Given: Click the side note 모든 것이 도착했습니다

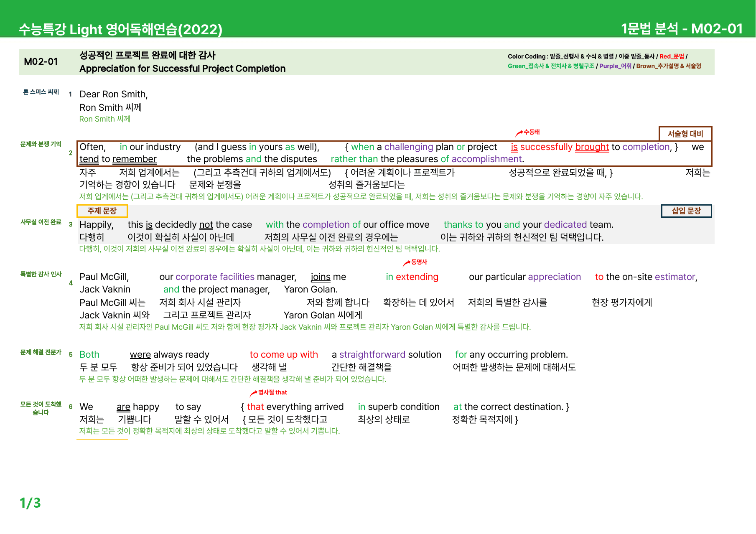Looking at the screenshot, I should click(x=41, y=408).
